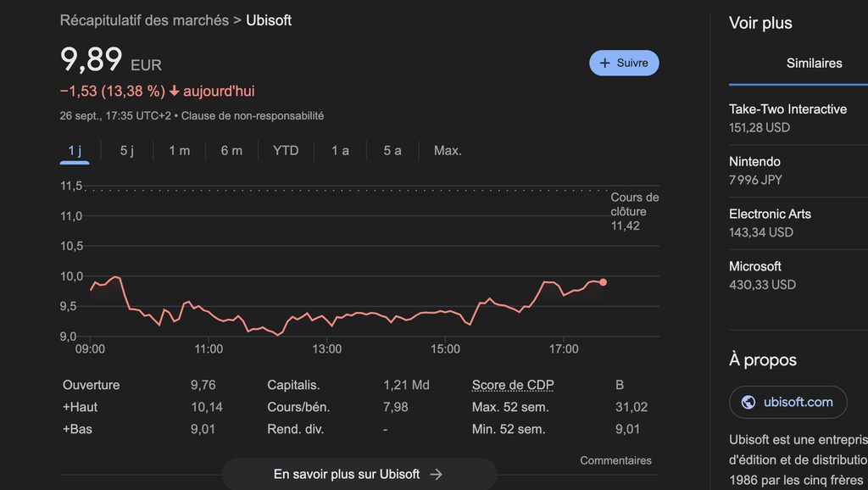Open Take-Two Interactive stock entry
Screen dimensions: 868x490
click(x=787, y=118)
